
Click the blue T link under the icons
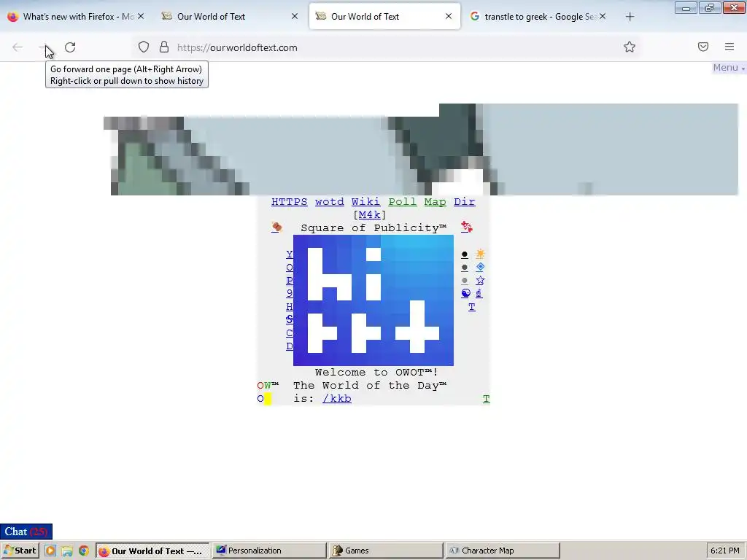[472, 307]
